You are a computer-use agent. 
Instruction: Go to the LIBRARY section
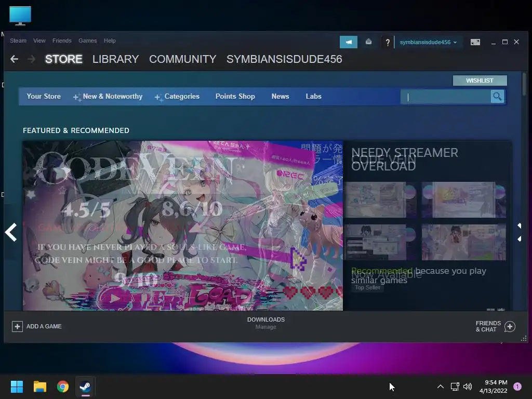point(115,59)
